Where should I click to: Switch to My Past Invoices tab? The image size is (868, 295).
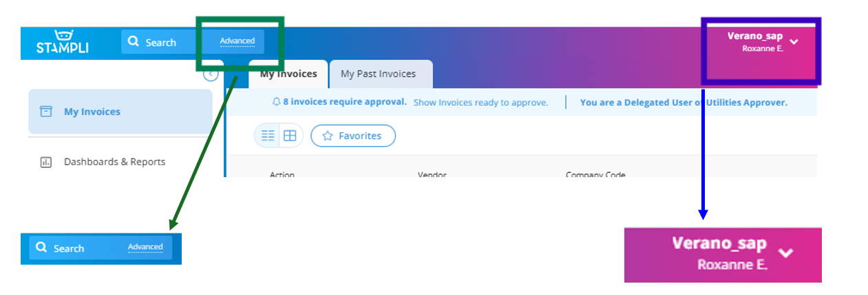[x=379, y=74]
